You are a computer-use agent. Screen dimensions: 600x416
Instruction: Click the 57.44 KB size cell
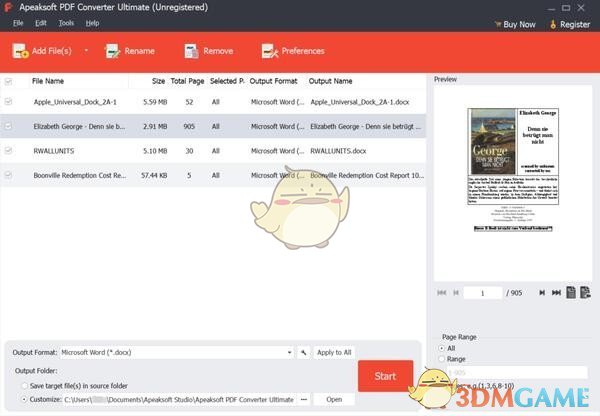click(x=154, y=175)
